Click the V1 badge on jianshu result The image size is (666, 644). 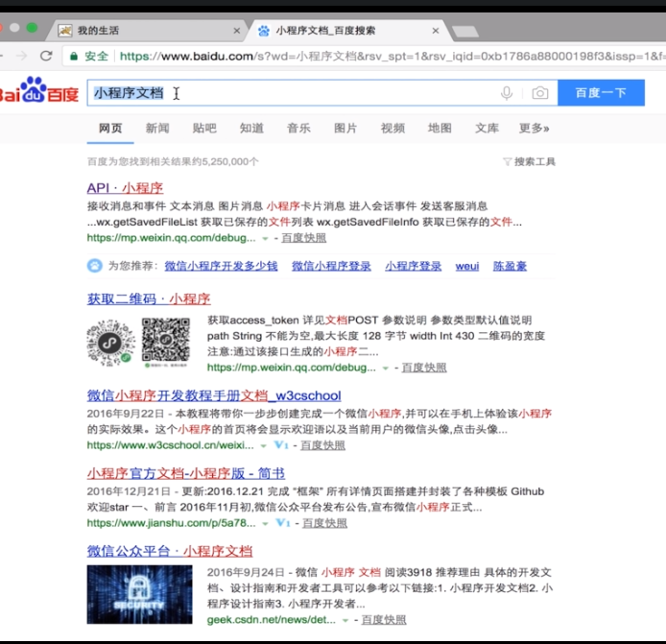point(283,523)
